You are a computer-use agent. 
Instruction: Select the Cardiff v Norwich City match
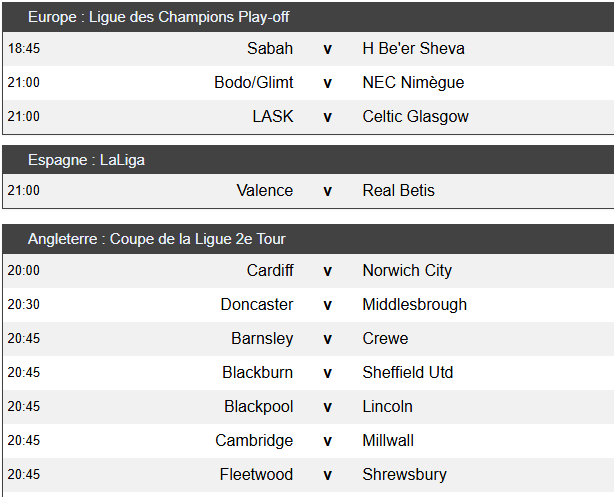308,271
